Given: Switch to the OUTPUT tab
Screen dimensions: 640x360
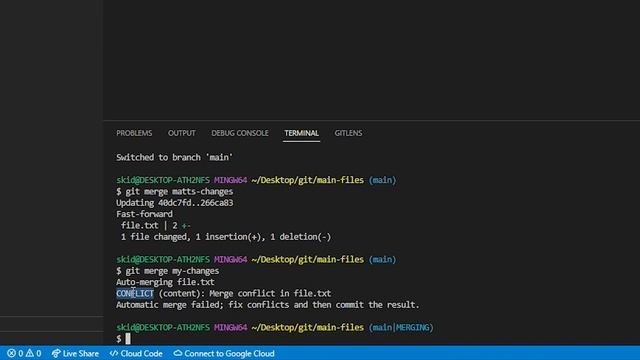Looking at the screenshot, I should point(182,133).
